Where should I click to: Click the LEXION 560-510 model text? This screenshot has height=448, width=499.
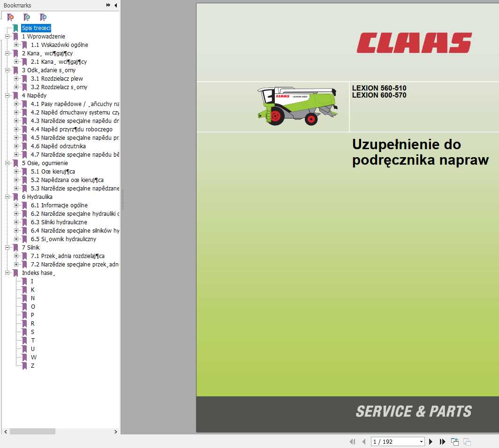click(x=379, y=88)
